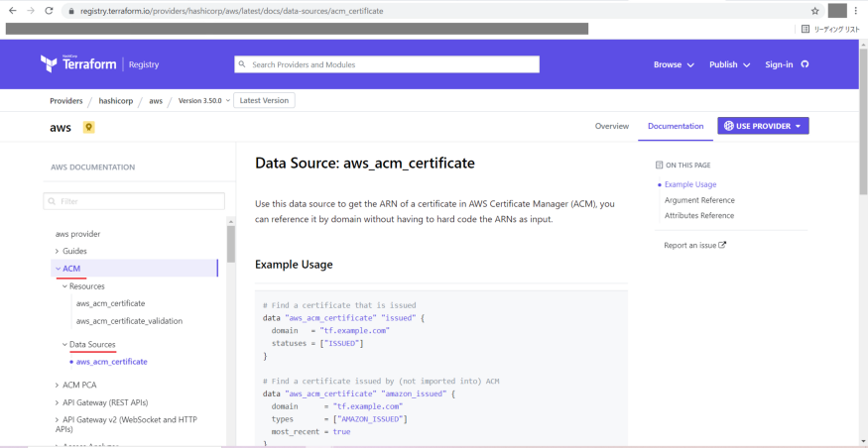Expand API Gateway (REST APIs) section
The width and height of the screenshot is (868, 448).
(x=101, y=402)
